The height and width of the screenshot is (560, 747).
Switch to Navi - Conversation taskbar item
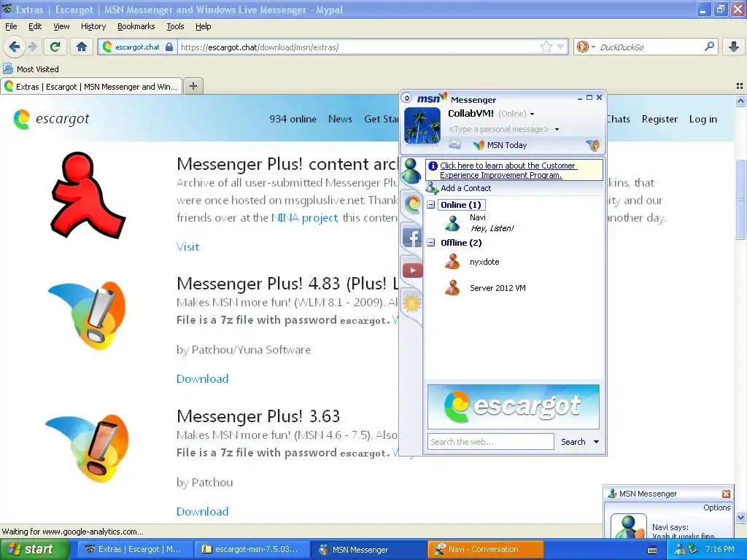point(485,549)
